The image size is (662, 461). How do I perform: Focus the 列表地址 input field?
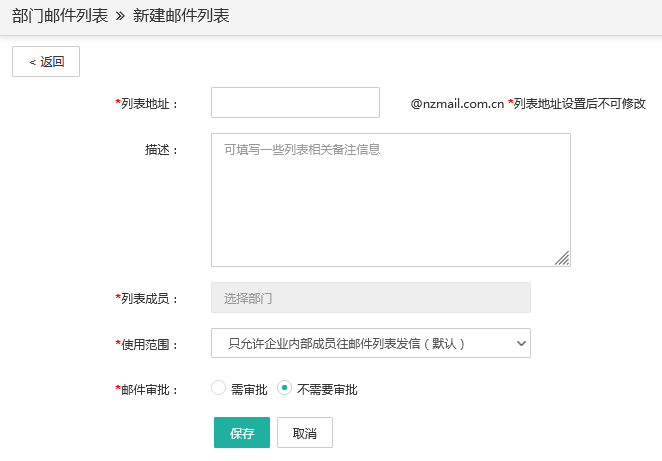coord(295,103)
